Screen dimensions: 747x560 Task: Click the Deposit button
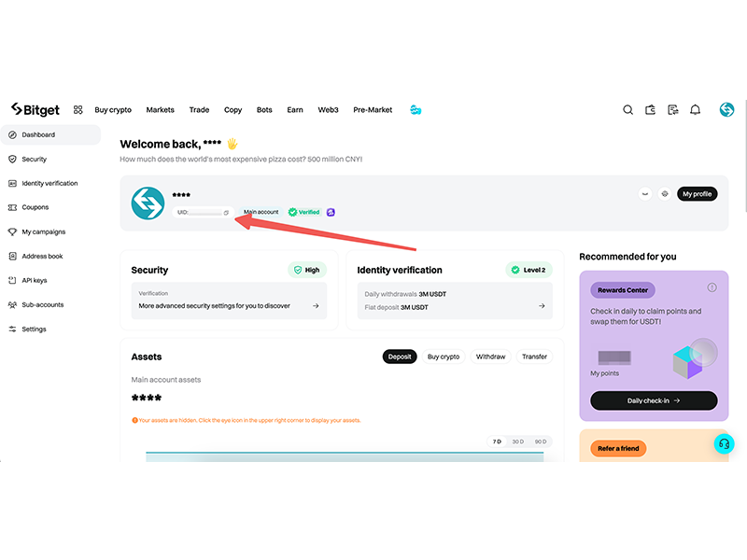400,357
